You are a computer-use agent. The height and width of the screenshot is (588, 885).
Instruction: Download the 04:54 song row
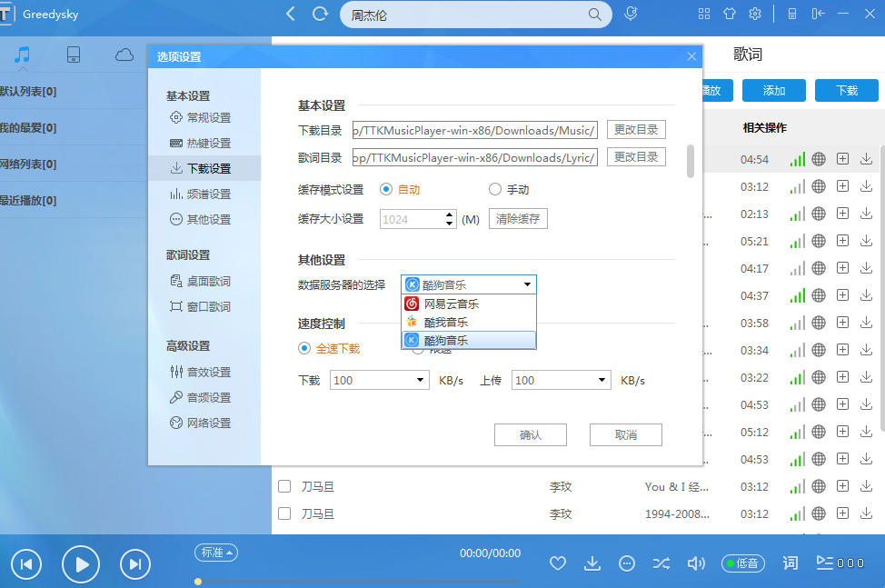[x=867, y=159]
